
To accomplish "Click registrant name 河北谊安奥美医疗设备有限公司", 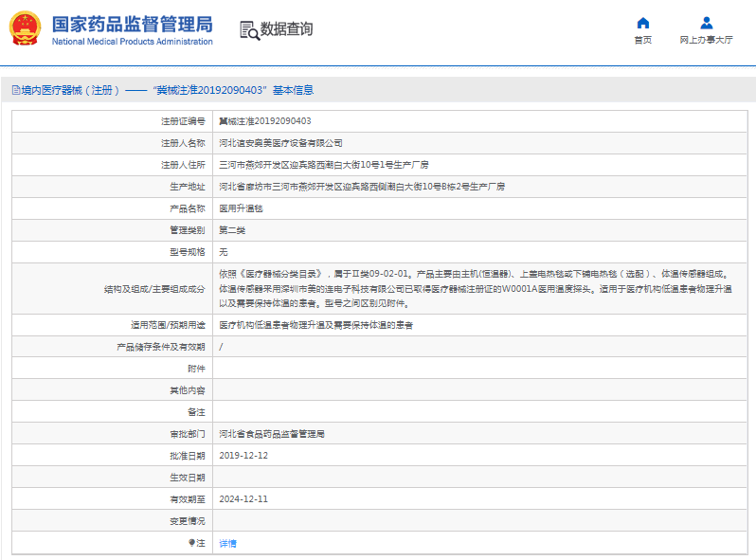I will pos(280,143).
